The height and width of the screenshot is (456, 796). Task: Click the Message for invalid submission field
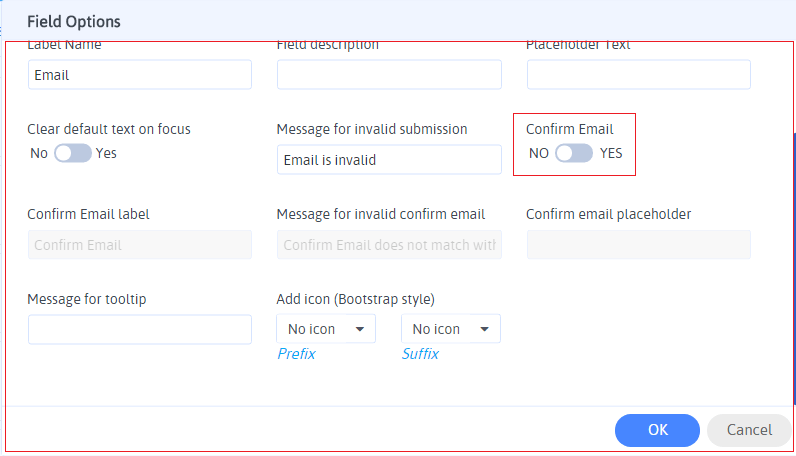[389, 160]
